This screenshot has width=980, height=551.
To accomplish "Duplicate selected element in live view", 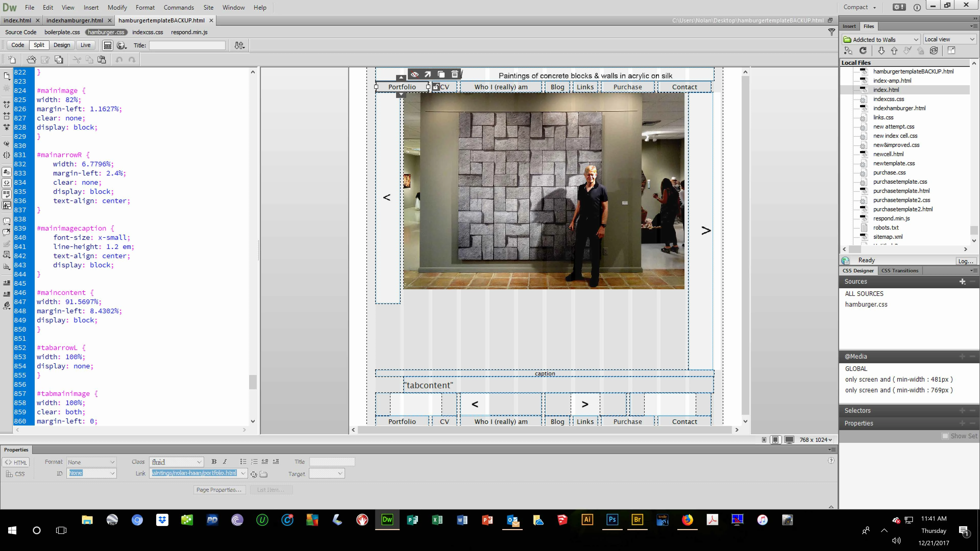I will pyautogui.click(x=441, y=74).
